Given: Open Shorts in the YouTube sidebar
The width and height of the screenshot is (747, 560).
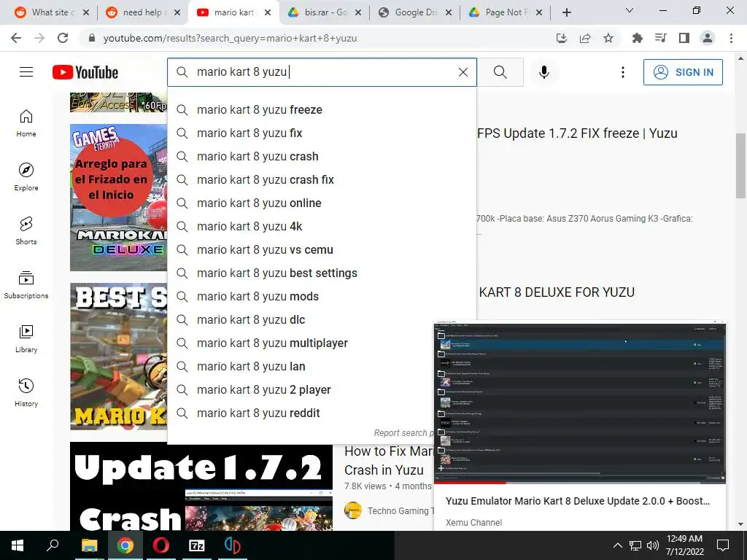Looking at the screenshot, I should click(26, 230).
